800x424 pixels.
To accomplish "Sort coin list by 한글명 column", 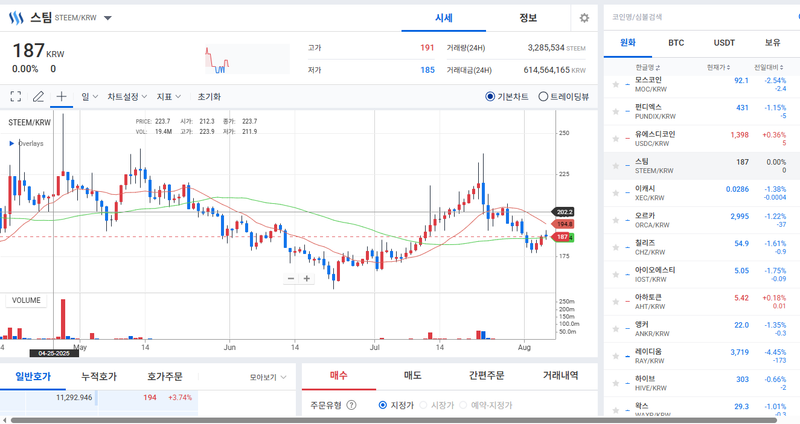I will coord(647,67).
